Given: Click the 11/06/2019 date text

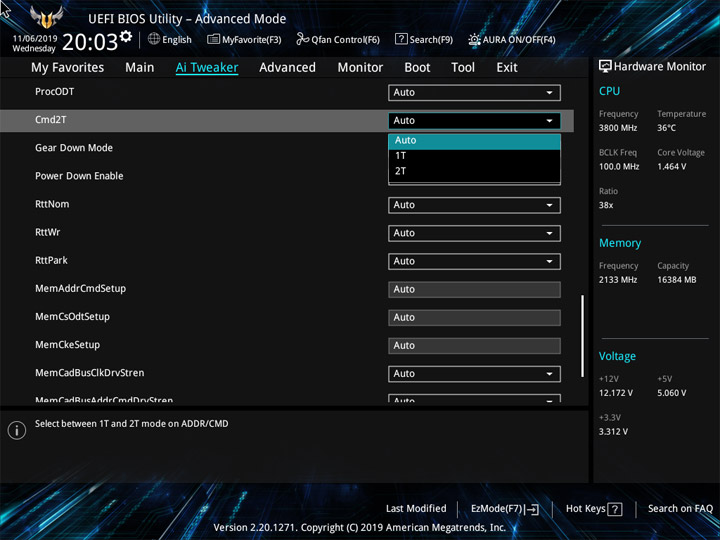Looking at the screenshot, I should (x=35, y=39).
